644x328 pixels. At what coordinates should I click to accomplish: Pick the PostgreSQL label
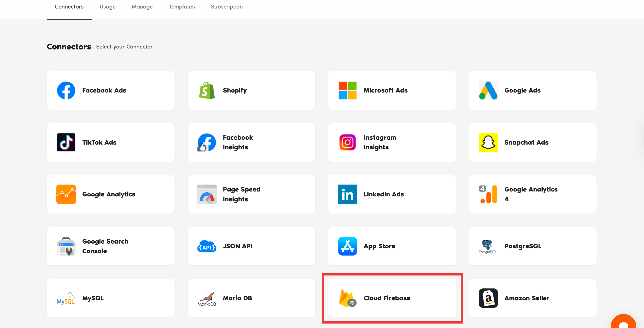523,246
